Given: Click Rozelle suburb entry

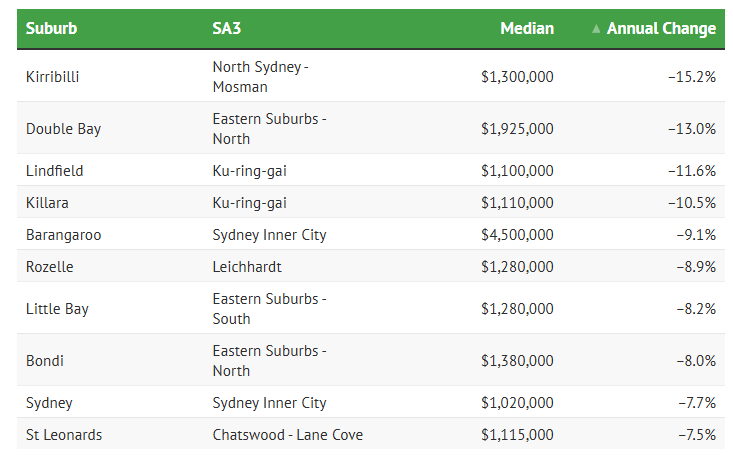Looking at the screenshot, I should 50,267.
